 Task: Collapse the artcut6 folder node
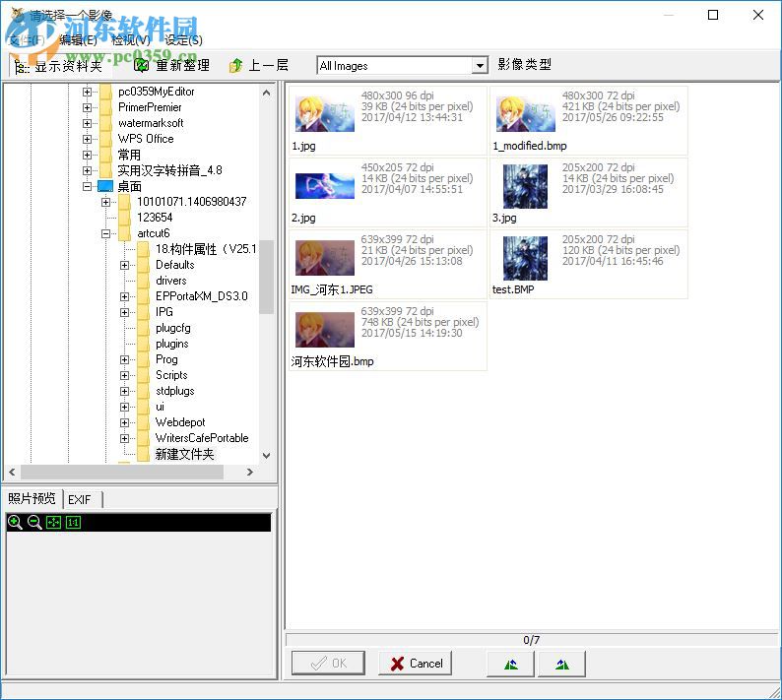(x=105, y=233)
